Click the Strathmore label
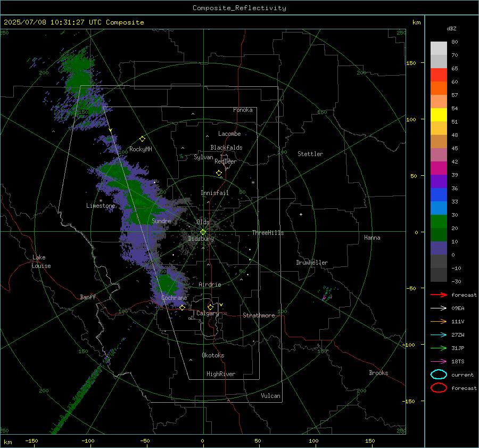Viewport: 479px width, 448px height. 259,315
